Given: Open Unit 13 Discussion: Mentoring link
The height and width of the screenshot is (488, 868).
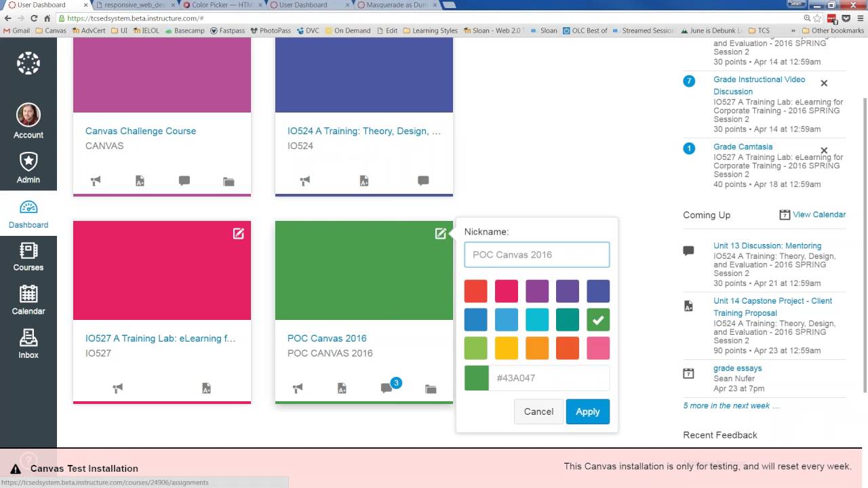Looking at the screenshot, I should 767,245.
